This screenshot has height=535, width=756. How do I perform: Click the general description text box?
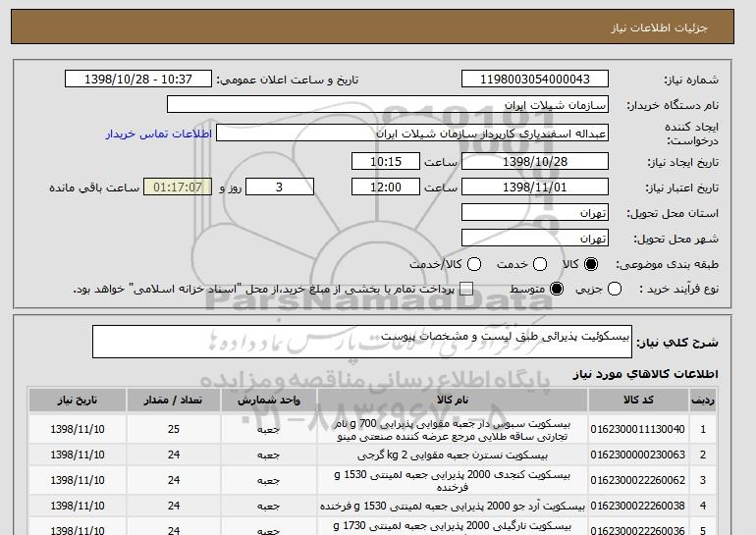[362, 342]
